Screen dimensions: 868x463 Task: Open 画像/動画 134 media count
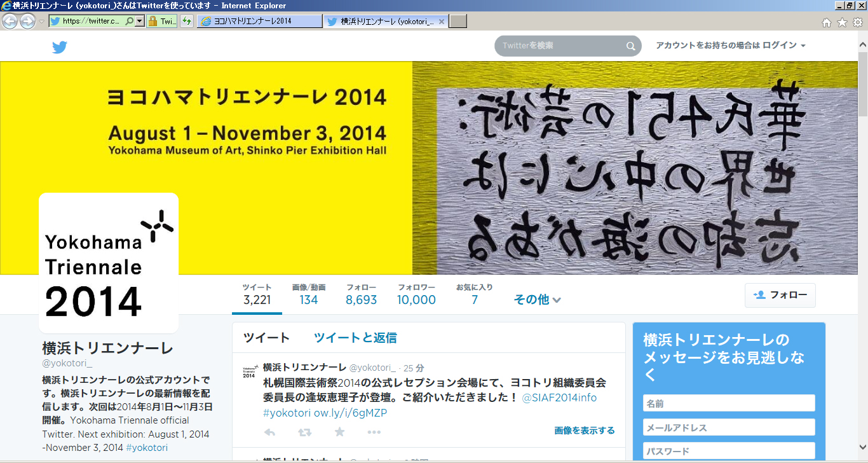click(x=309, y=294)
